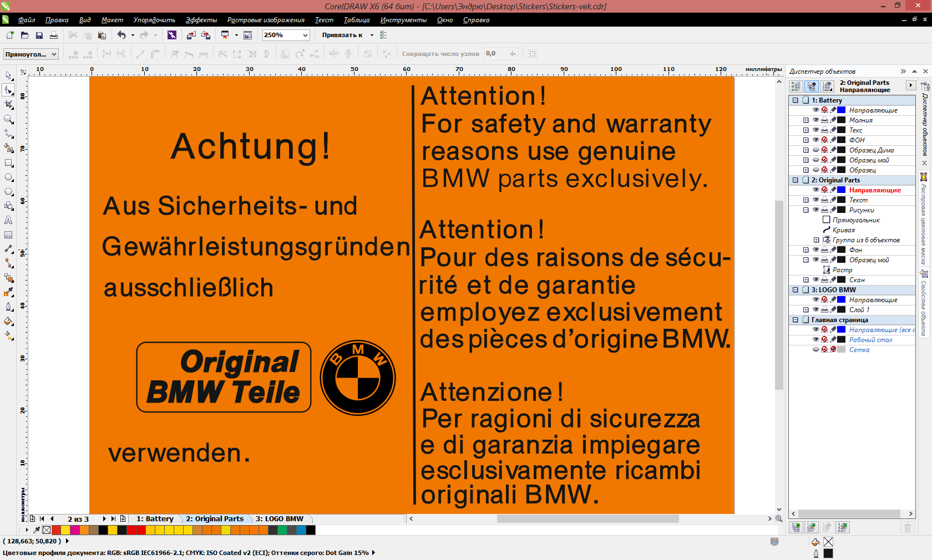Screen dimensions: 932x560
Task: Select the Ellipse tool
Action: 8,177
